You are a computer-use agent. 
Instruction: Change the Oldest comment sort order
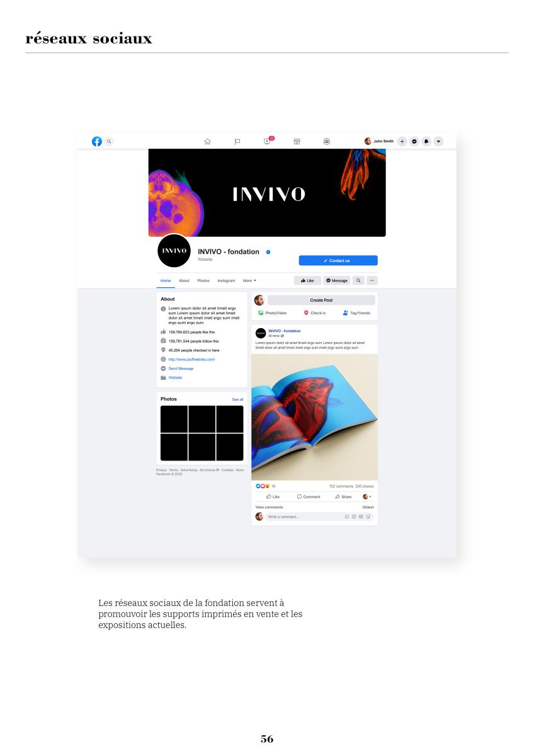pos(368,507)
